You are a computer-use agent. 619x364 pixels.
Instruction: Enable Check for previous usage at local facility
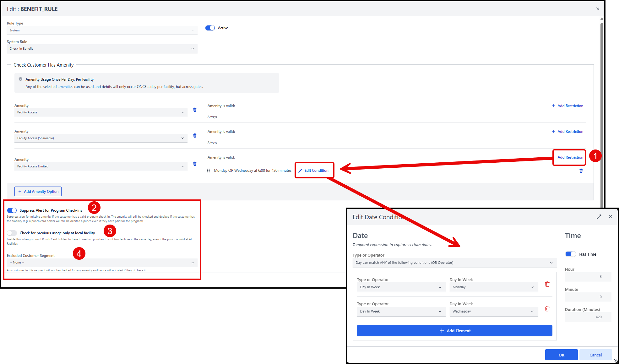click(12, 233)
